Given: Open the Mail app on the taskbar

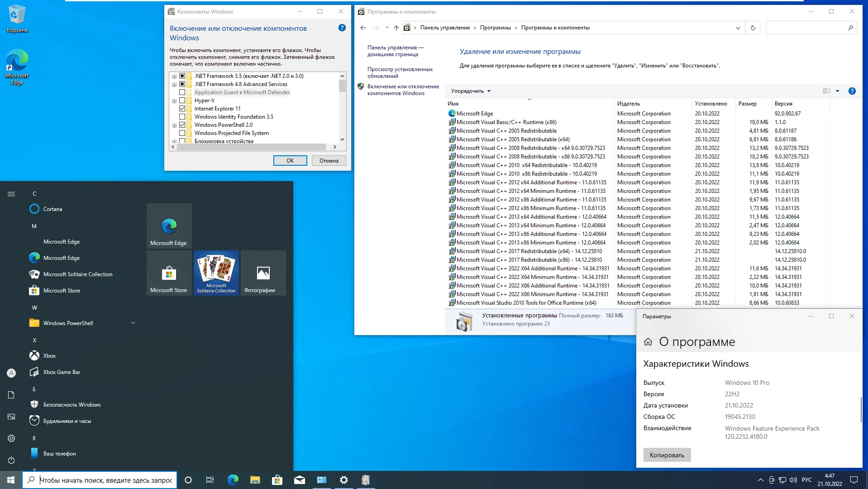Looking at the screenshot, I should pos(299,480).
